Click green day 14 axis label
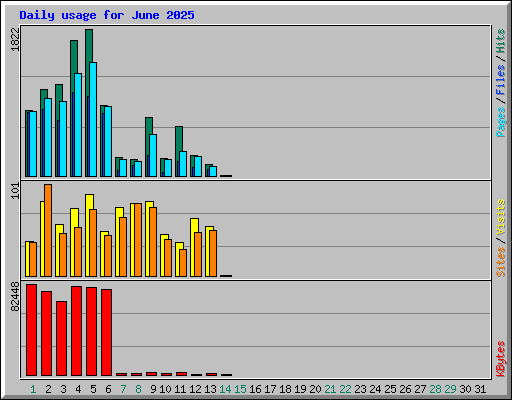The width and height of the screenshot is (512, 400). [x=225, y=389]
